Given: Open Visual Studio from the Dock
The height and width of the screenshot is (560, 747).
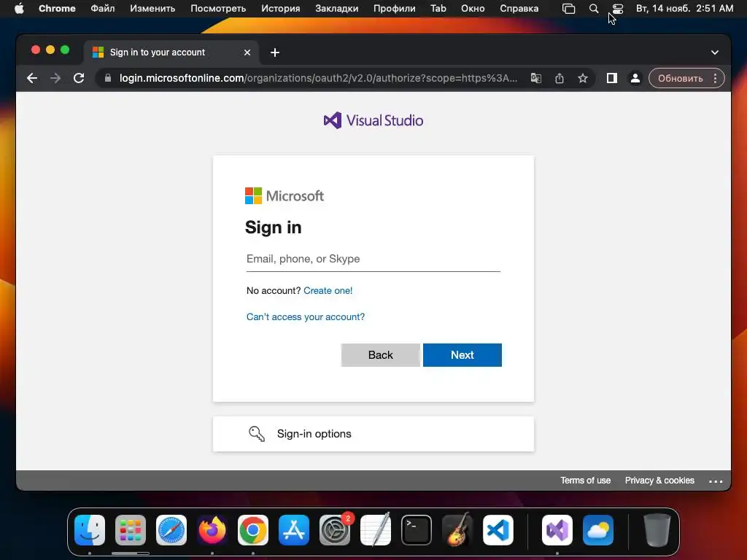Looking at the screenshot, I should tap(557, 530).
